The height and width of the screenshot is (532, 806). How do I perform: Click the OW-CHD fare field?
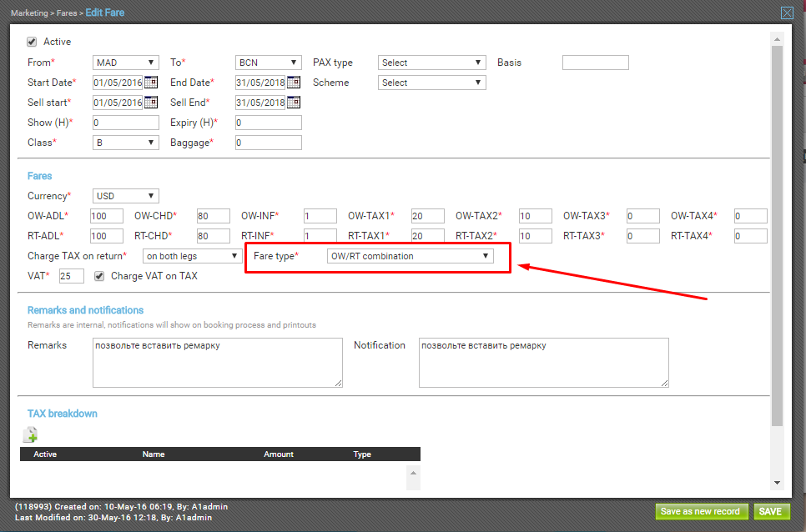tap(214, 216)
